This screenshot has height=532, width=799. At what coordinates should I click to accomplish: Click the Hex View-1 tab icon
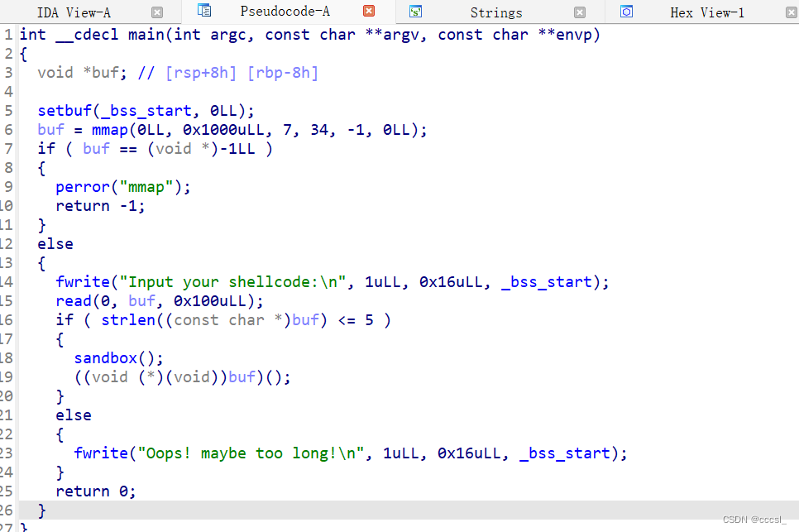point(626,12)
